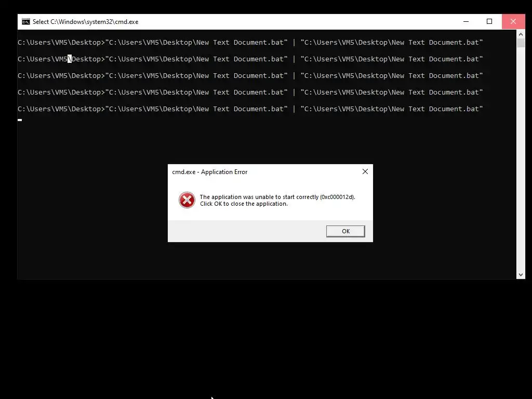Click the scrollbar down arrow
The image size is (532, 399).
point(521,275)
